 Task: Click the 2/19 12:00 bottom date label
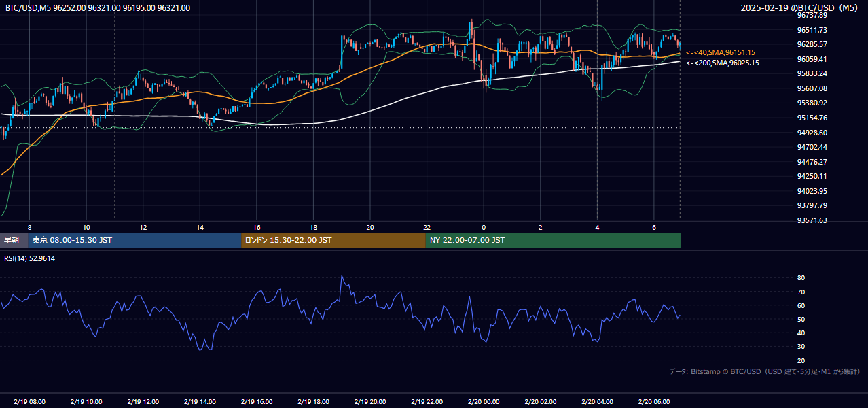pos(143,402)
